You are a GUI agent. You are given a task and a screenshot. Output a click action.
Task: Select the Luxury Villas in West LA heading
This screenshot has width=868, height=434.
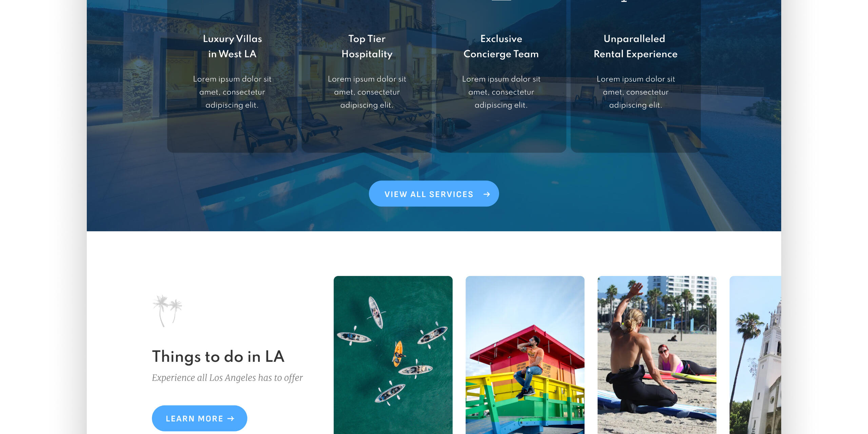click(232, 46)
